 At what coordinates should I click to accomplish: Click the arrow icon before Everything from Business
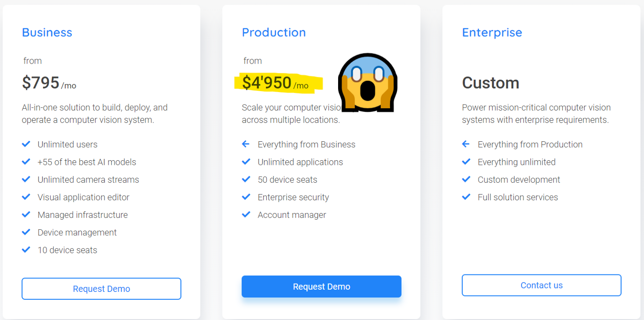[246, 144]
